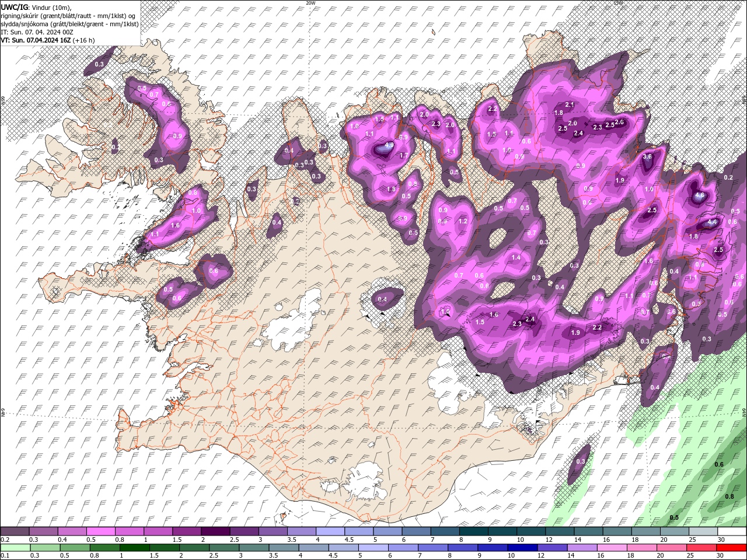Pick the 0.3 swatch in the upper legend row
This screenshot has width=747, height=560.
coord(43,531)
